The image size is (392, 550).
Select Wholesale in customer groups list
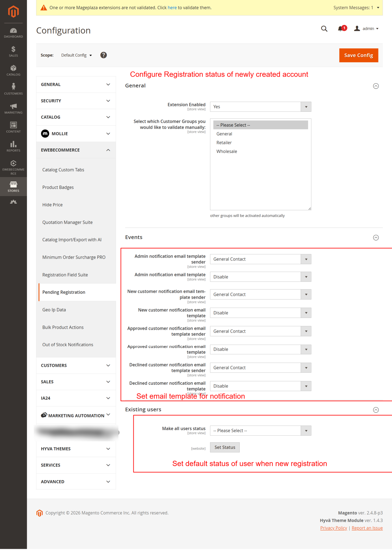tap(226, 151)
